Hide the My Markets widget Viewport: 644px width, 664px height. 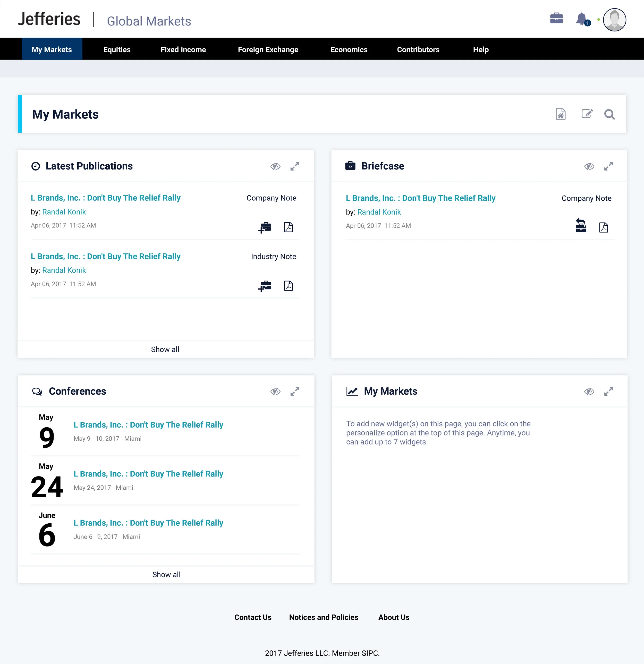click(x=589, y=391)
